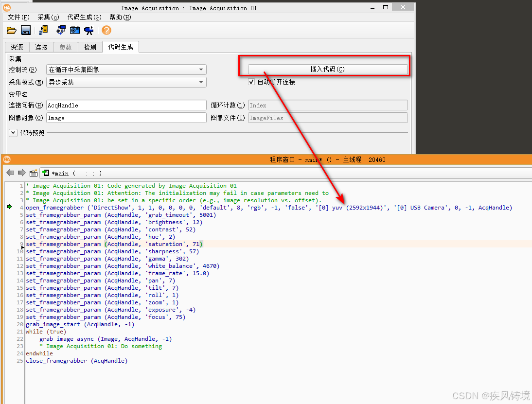Click the 图像对象 Image input field
This screenshot has width=532, height=404.
(126, 118)
